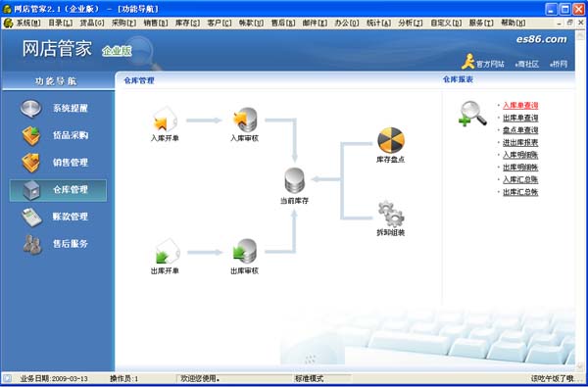Click the magnifier report search icon
This screenshot has width=588, height=387.
(472, 114)
